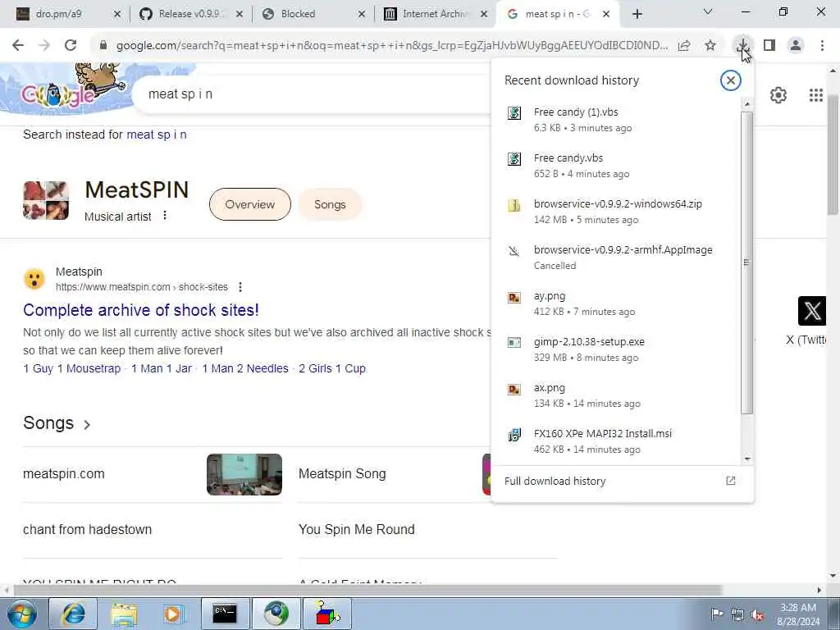The height and width of the screenshot is (630, 840).
Task: Open gimp-2.10.38-setup.exe download
Action: point(615,349)
